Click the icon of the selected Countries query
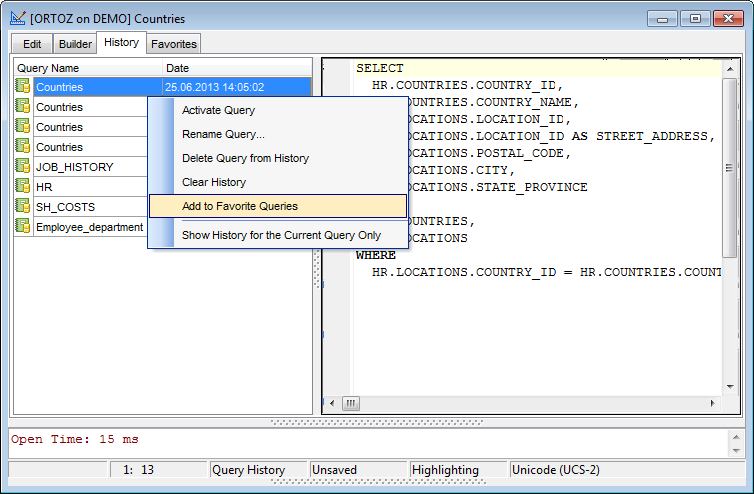754x494 pixels. 22,86
